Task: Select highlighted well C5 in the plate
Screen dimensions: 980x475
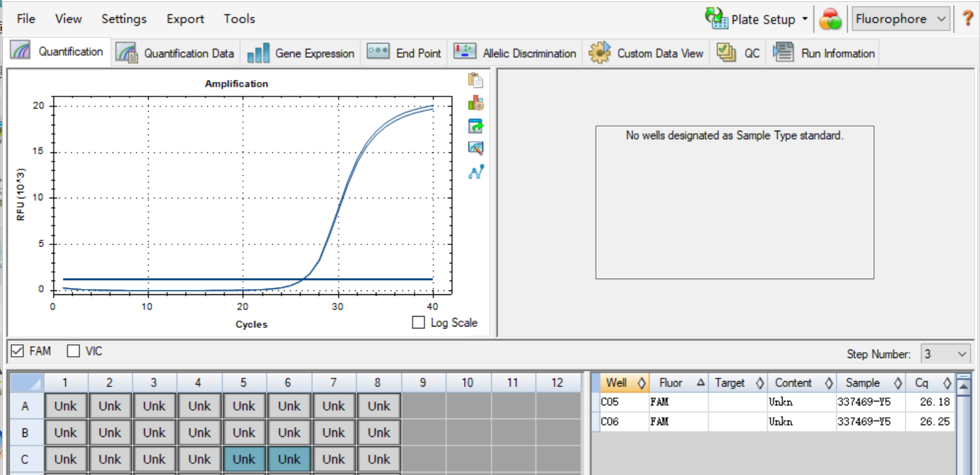Action: 244,459
